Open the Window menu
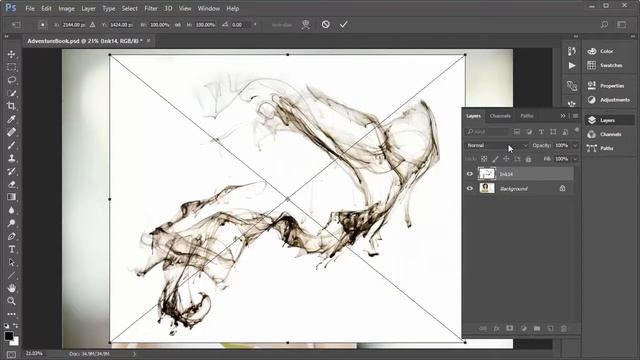The width and height of the screenshot is (640, 360). click(209, 8)
